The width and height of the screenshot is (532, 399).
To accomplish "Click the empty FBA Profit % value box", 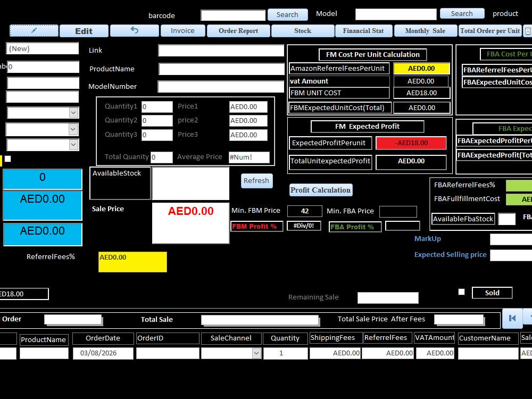I will pyautogui.click(x=403, y=226).
